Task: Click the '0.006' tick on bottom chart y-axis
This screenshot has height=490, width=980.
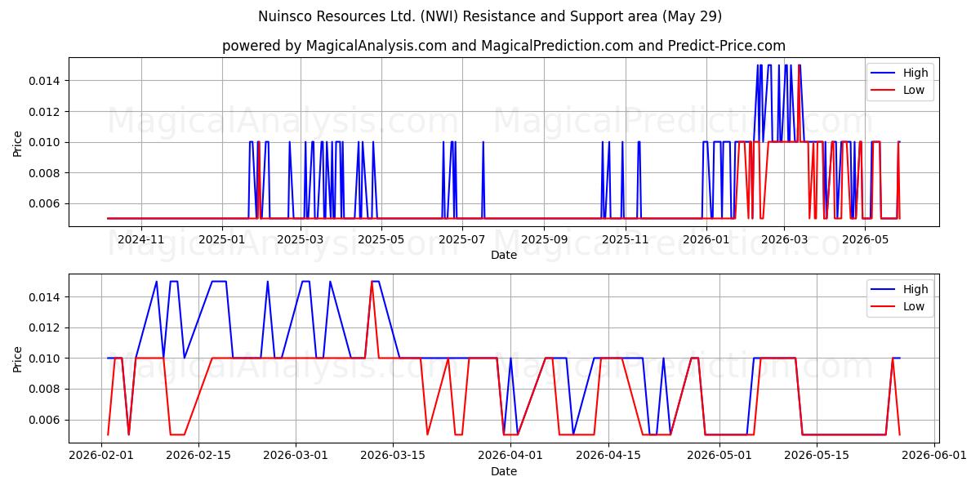Action: tap(47, 420)
